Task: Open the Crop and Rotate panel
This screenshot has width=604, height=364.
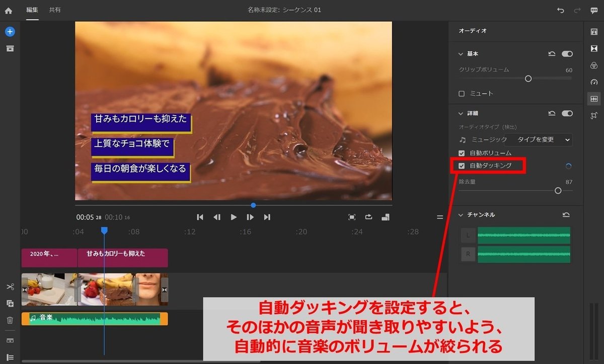Action: pos(594,115)
